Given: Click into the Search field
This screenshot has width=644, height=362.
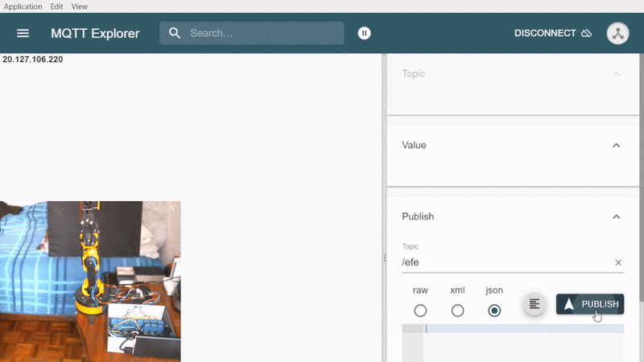Looking at the screenshot, I should 252,33.
